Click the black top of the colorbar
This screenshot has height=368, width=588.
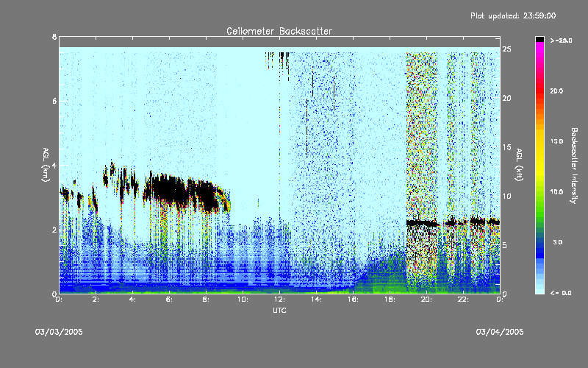pos(539,39)
